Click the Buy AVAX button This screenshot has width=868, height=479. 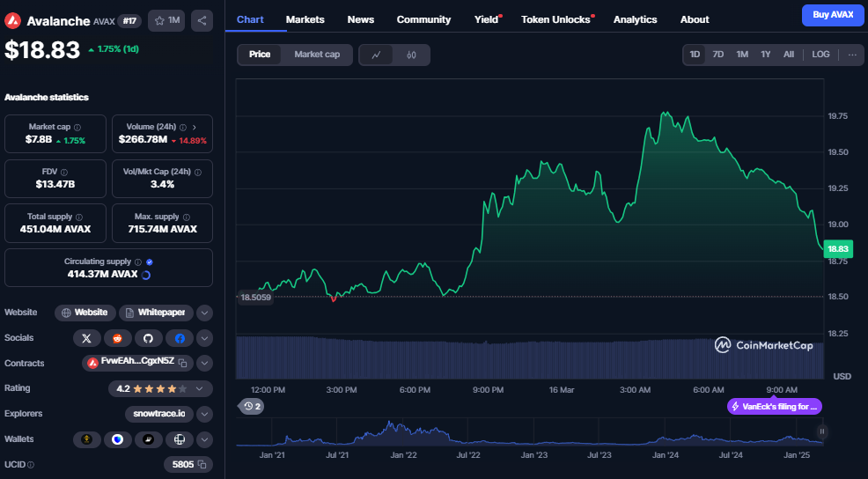pos(833,15)
